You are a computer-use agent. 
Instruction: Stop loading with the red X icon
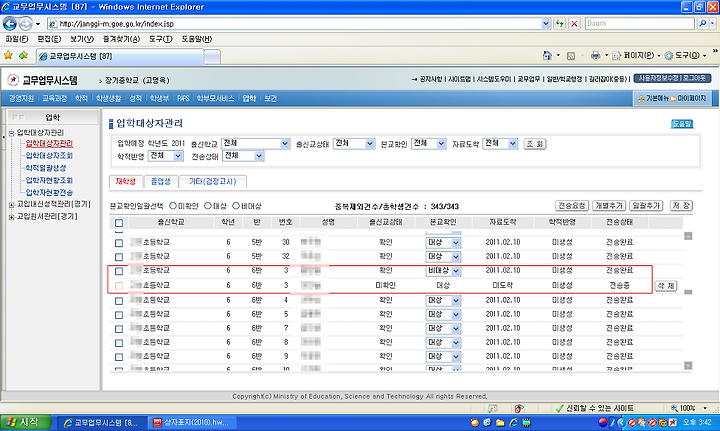point(574,23)
